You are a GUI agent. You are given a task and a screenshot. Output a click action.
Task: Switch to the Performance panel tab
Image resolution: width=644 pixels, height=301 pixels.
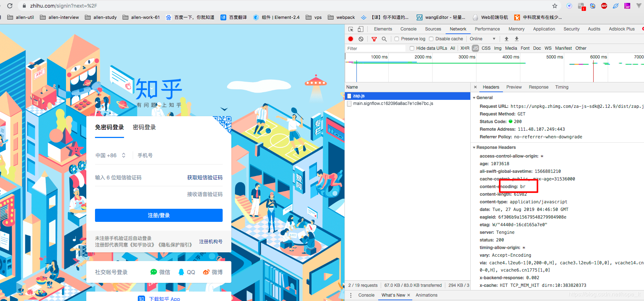click(x=487, y=29)
